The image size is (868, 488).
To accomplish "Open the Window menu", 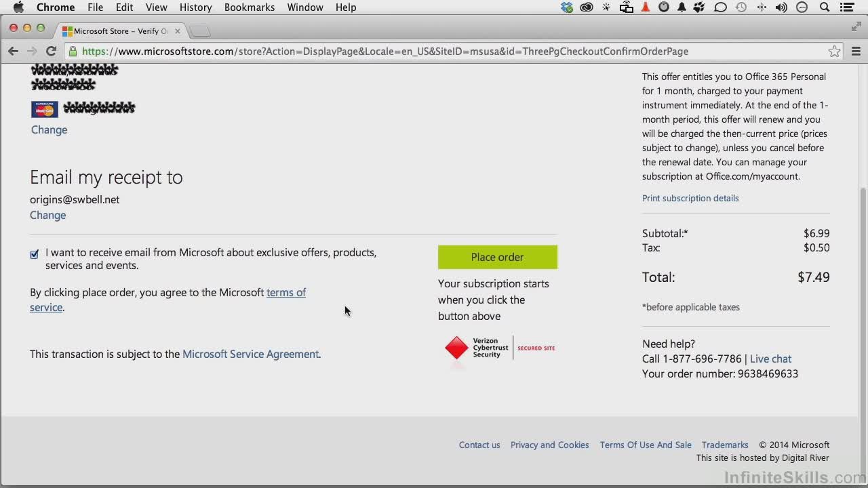I will click(x=305, y=7).
